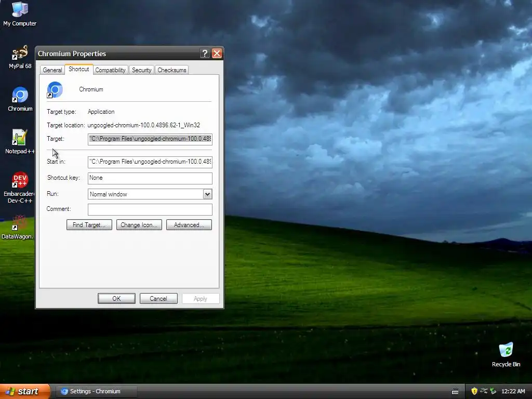Click the network connection tray icon
This screenshot has height=399, width=532.
[x=484, y=391]
